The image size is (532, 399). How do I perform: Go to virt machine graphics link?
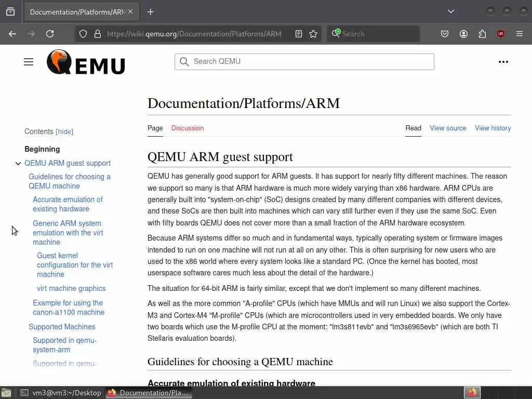pos(71,288)
